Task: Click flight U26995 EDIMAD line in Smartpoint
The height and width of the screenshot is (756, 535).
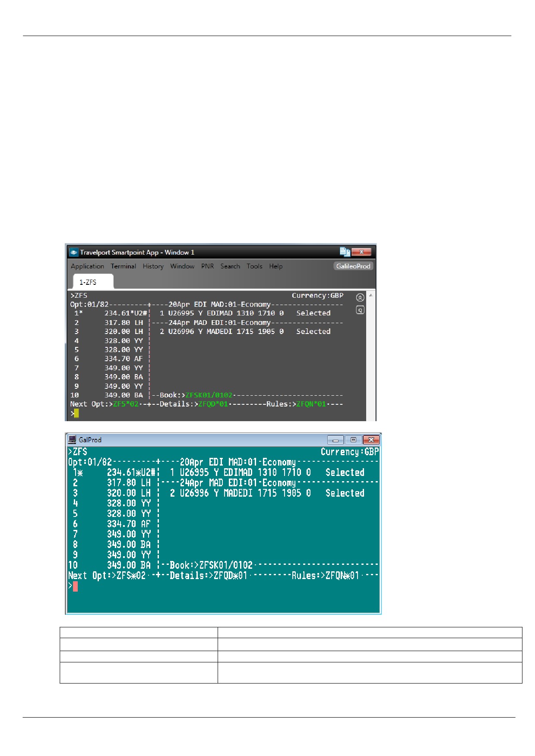Action: click(245, 313)
